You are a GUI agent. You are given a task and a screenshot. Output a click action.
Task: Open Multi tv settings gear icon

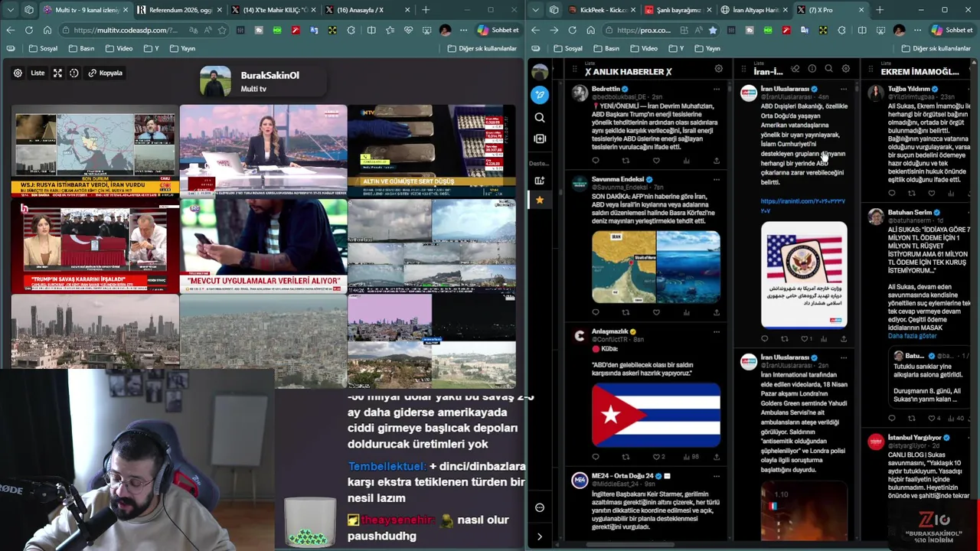(18, 73)
